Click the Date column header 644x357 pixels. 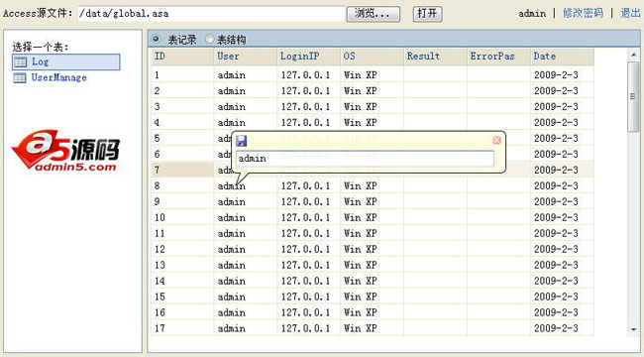[563, 57]
